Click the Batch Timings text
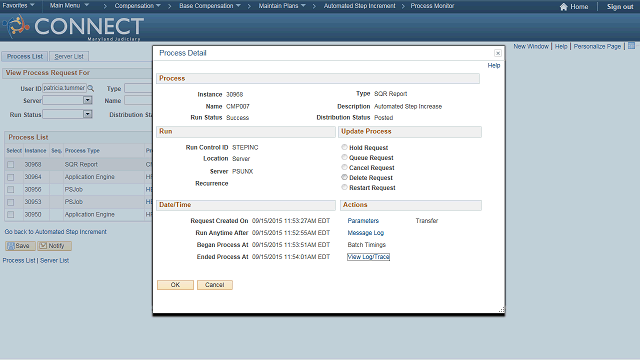This screenshot has height=360, width=640. point(366,244)
